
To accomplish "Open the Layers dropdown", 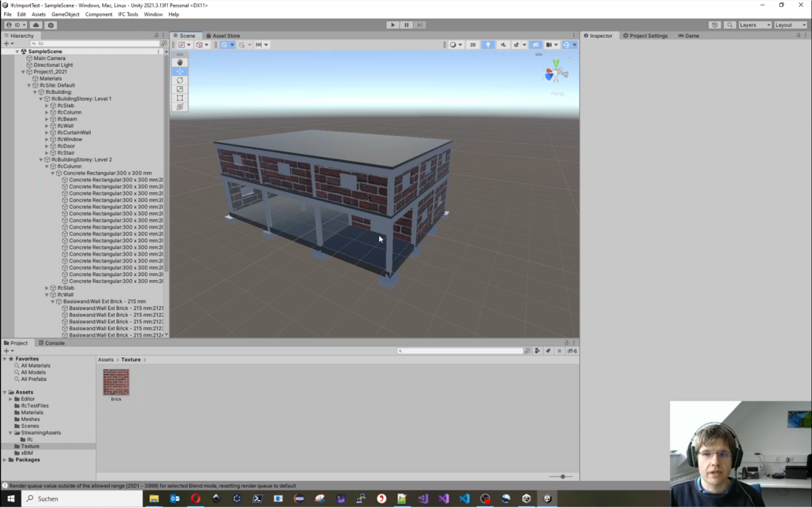I will point(754,25).
